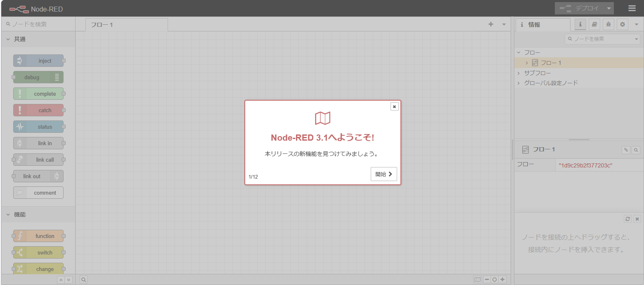The image size is (644, 285).
Task: Close the tips box
Action: click(637, 219)
